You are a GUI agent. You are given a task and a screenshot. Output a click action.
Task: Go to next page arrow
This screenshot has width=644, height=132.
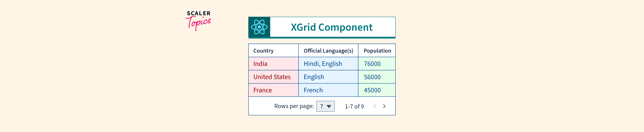[x=384, y=106]
